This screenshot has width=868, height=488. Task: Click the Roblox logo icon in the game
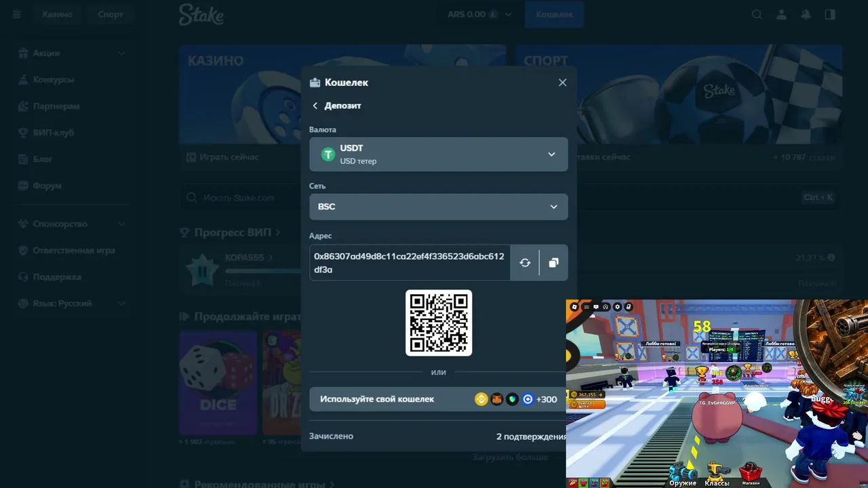[574, 307]
